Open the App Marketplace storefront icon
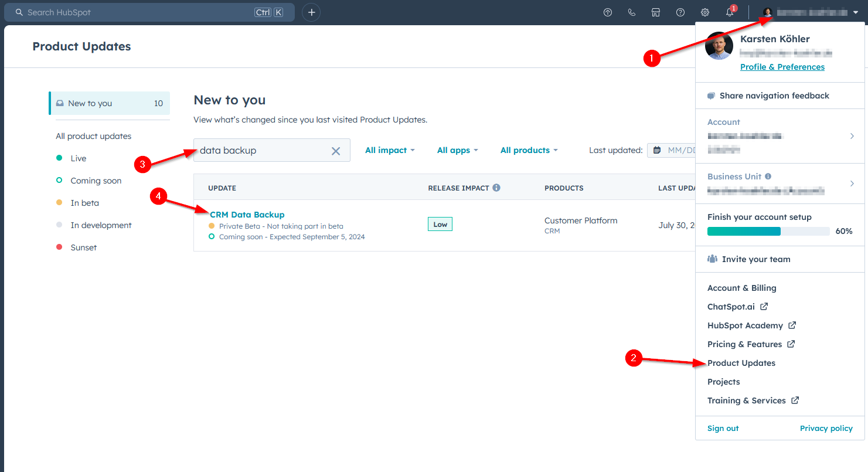868x472 pixels. point(656,12)
